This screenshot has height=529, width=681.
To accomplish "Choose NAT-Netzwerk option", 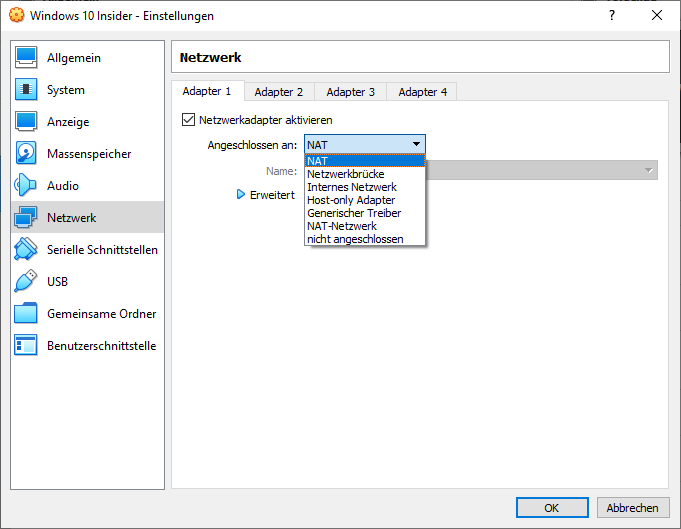I will click(365, 226).
